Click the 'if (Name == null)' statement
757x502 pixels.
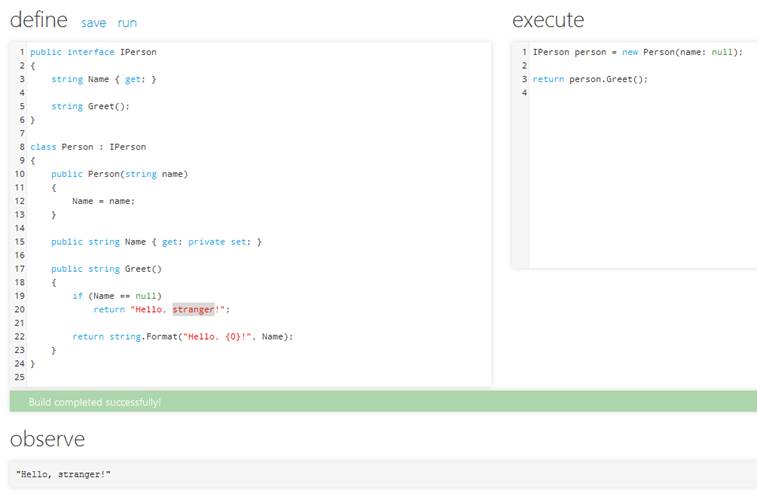point(114,296)
